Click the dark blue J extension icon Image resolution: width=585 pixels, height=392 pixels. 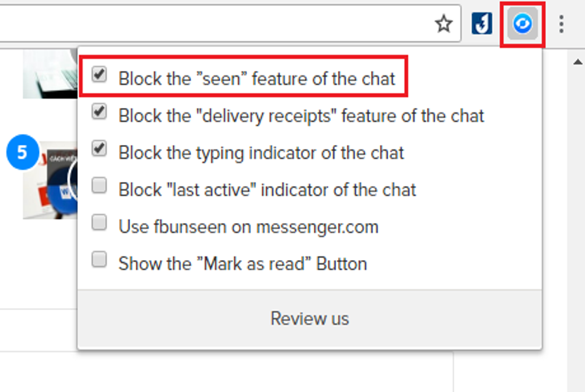tap(482, 23)
